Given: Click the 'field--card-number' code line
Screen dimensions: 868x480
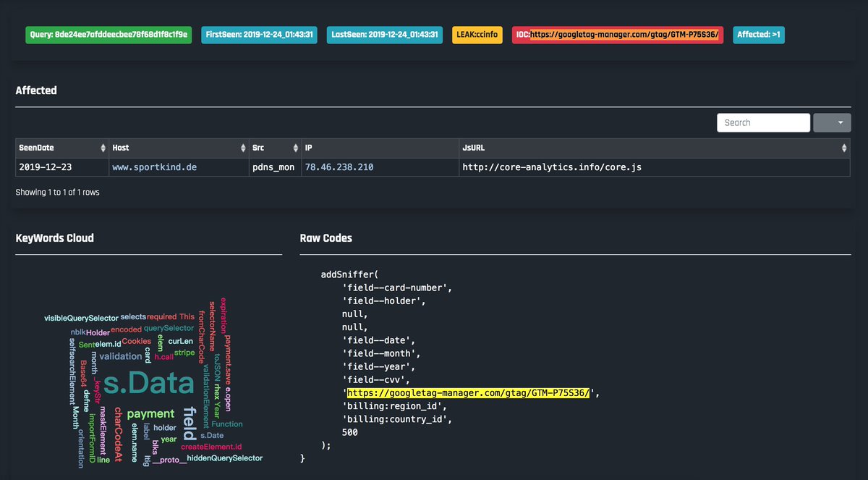Looking at the screenshot, I should coord(397,287).
